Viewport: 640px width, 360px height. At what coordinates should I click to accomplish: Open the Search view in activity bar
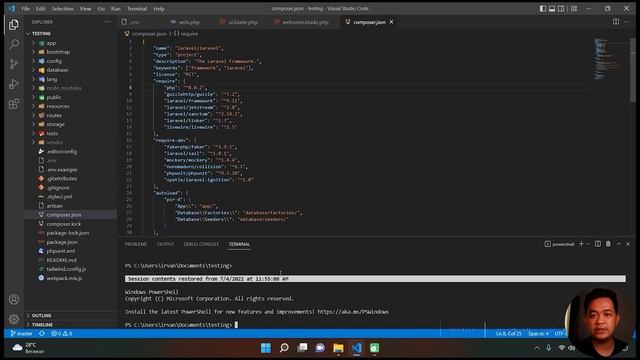click(x=13, y=44)
